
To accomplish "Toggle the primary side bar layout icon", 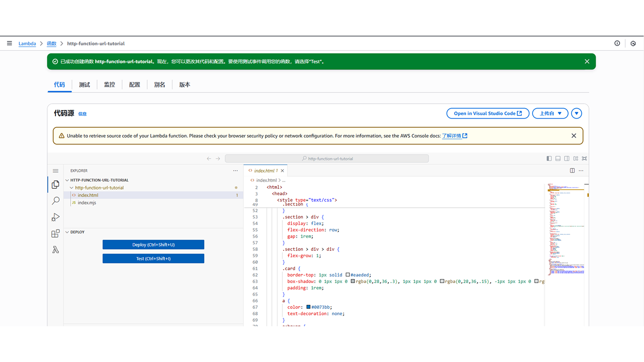I will click(x=549, y=159).
